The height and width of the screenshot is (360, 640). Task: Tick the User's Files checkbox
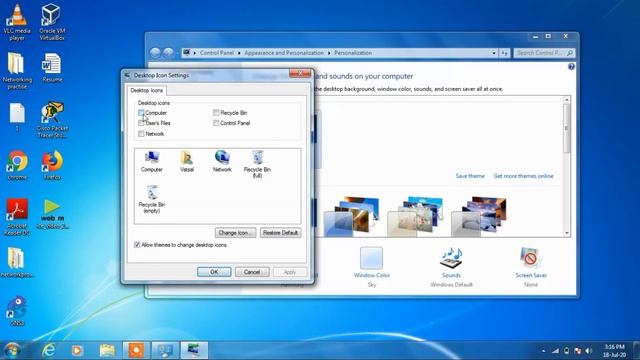141,123
